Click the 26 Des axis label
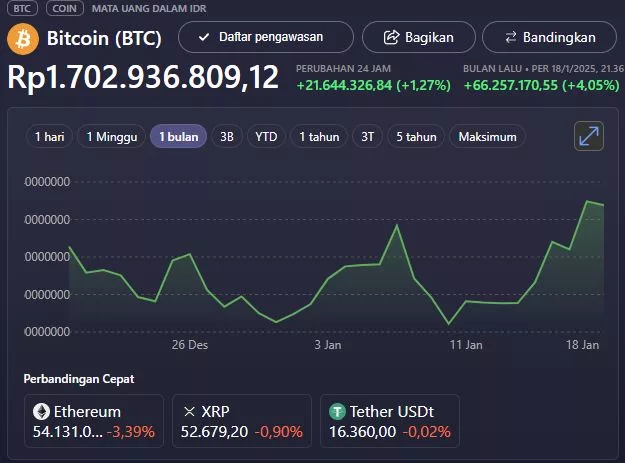Viewport: 625px width, 463px height. tap(190, 345)
